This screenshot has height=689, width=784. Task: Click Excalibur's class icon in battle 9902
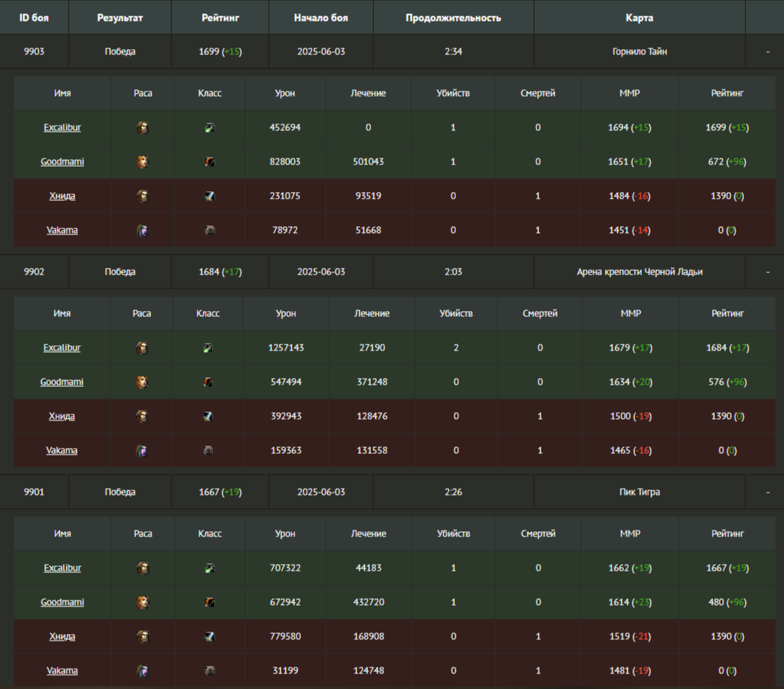tap(208, 348)
